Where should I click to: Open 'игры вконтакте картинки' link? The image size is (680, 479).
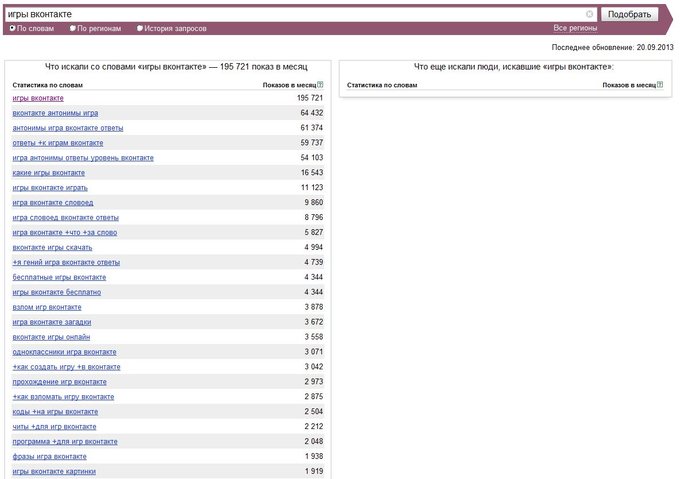pos(54,472)
